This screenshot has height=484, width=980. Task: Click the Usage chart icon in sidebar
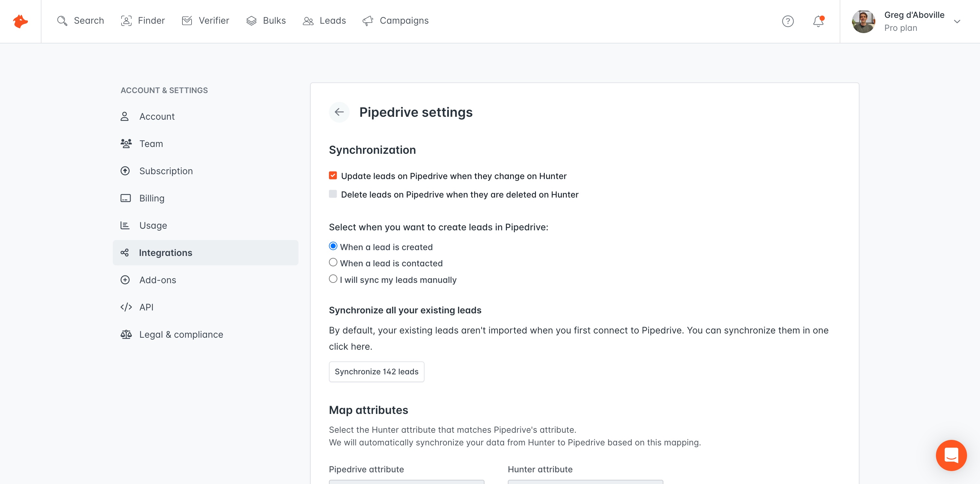pos(125,225)
